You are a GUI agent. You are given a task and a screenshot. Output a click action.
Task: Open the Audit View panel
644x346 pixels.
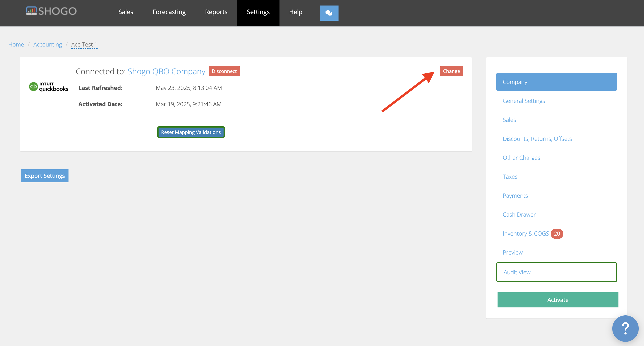[x=516, y=272]
